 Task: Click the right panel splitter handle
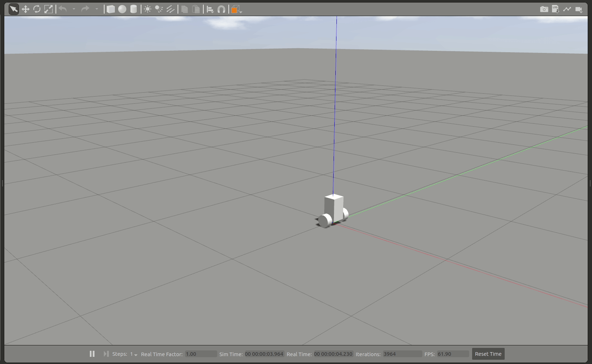[x=590, y=183]
